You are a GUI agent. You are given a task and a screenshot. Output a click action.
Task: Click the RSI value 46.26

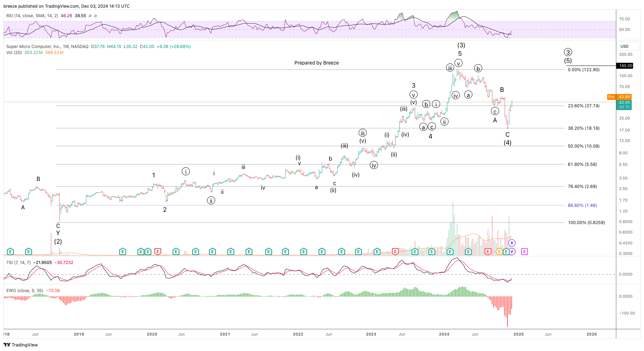[x=66, y=16]
